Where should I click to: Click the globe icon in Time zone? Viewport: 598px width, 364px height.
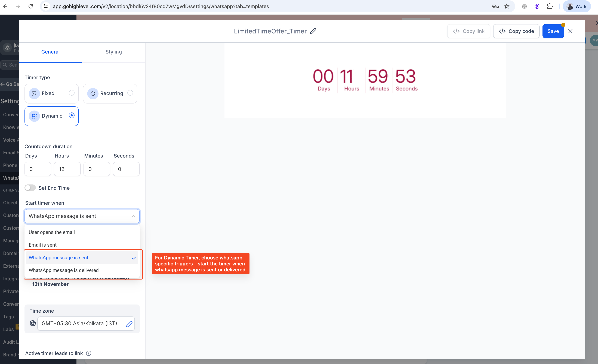tap(33, 323)
